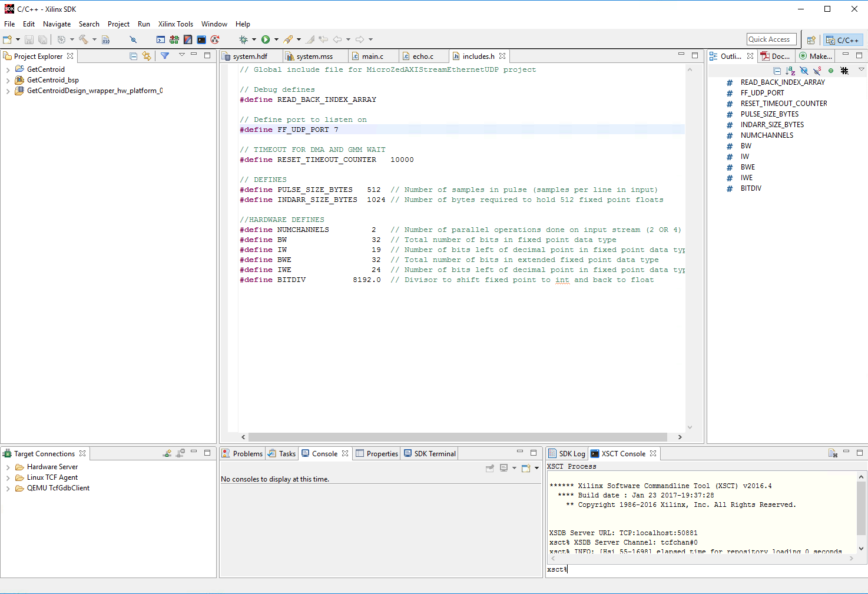Switch to the Make Target tab
This screenshot has width=868, height=594.
[816, 57]
